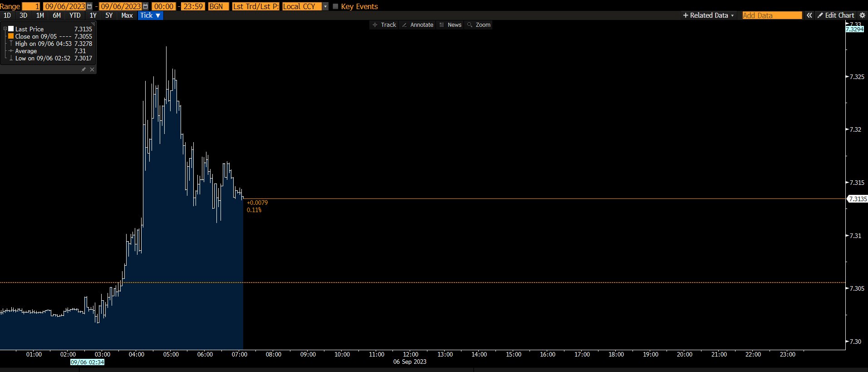Pin the legend box
The width and height of the screenshot is (868, 372).
pyautogui.click(x=83, y=69)
